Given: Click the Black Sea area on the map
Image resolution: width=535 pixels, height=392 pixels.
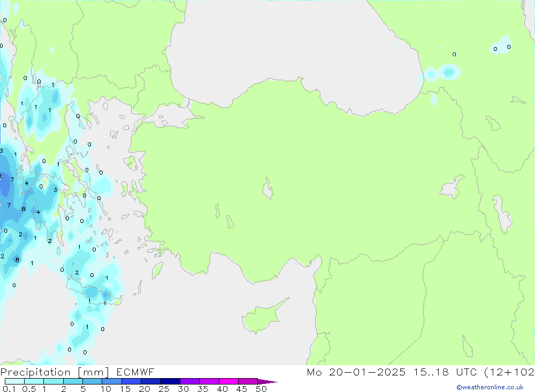Looking at the screenshot, I should [x=290, y=51].
